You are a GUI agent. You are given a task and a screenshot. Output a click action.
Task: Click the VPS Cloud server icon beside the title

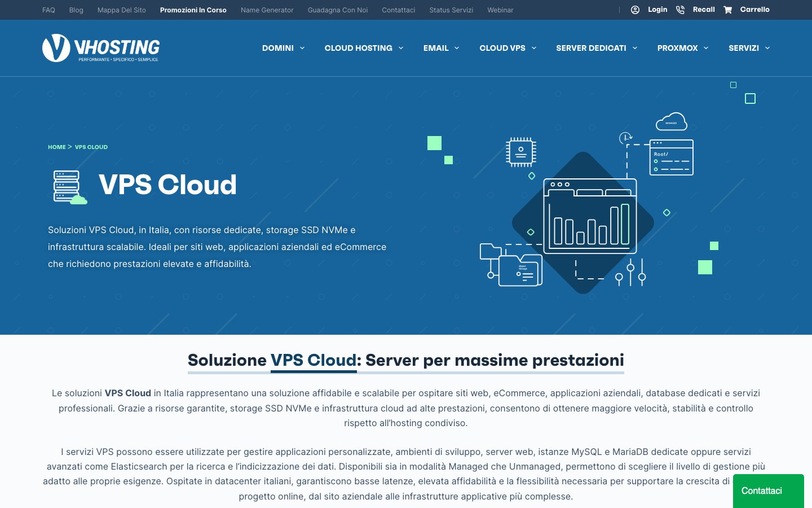(70, 187)
